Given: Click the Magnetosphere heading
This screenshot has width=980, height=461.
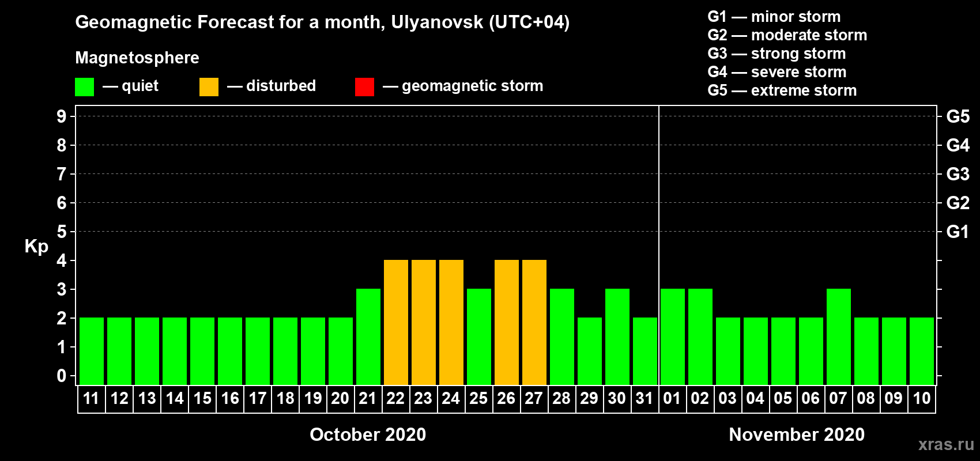Looking at the screenshot, I should (137, 58).
